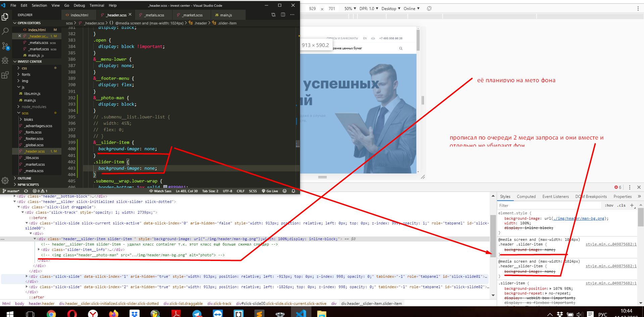The height and width of the screenshot is (317, 644).
Task: Click the ./img/header/man-bg.png link in element.style
Action: click(579, 218)
